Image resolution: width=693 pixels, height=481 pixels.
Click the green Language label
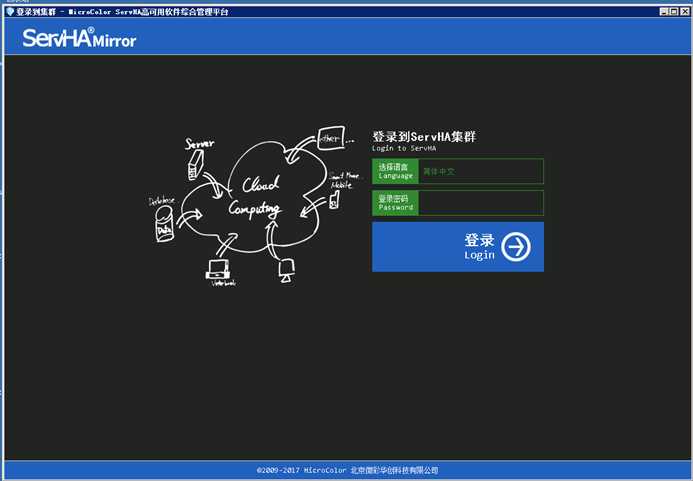tap(396, 171)
